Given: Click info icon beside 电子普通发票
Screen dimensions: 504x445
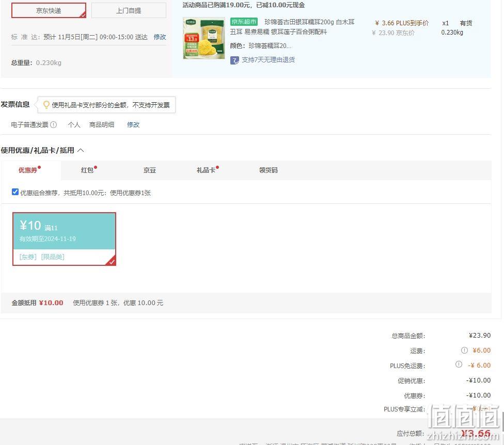Looking at the screenshot, I should [x=54, y=124].
